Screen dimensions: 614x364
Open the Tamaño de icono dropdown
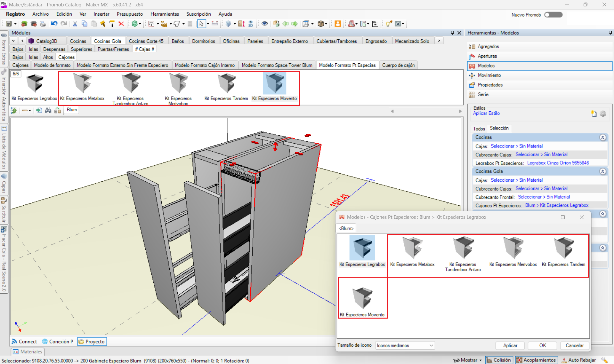pos(405,345)
